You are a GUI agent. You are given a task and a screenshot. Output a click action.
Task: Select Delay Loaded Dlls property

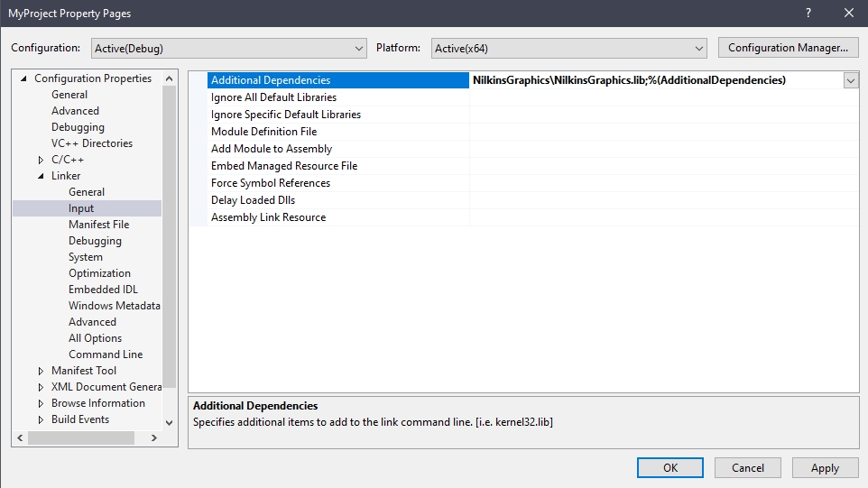[x=338, y=200]
